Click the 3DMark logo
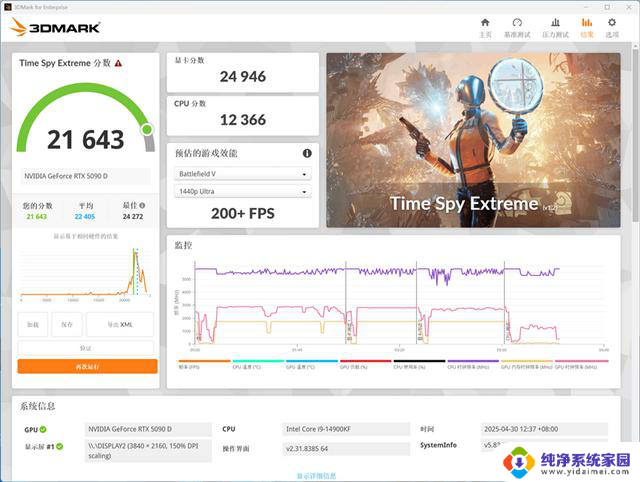 55,27
